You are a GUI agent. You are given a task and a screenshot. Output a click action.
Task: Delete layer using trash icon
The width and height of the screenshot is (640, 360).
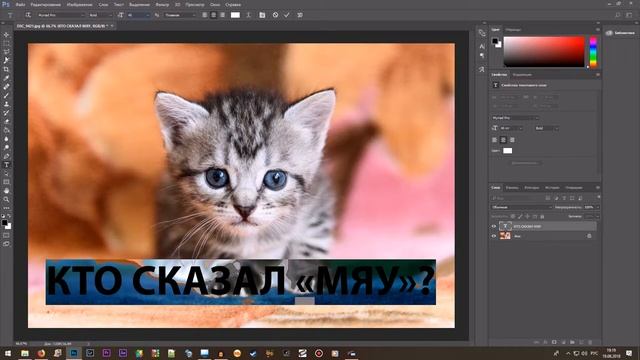coord(590,342)
